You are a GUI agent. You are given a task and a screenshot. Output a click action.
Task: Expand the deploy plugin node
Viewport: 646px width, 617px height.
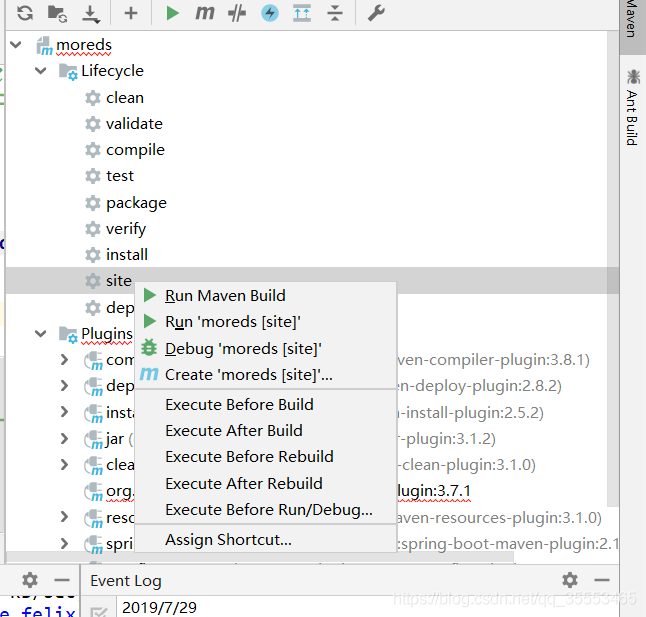click(x=64, y=386)
